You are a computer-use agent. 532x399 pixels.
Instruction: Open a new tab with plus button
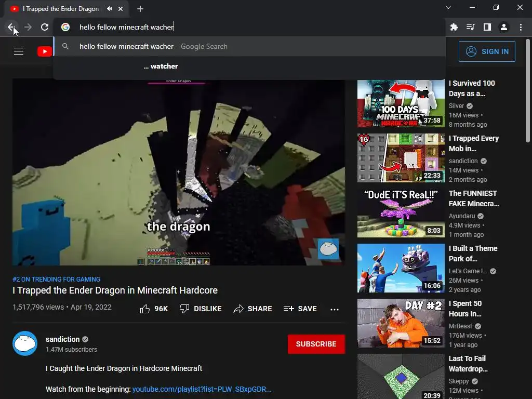tap(140, 9)
